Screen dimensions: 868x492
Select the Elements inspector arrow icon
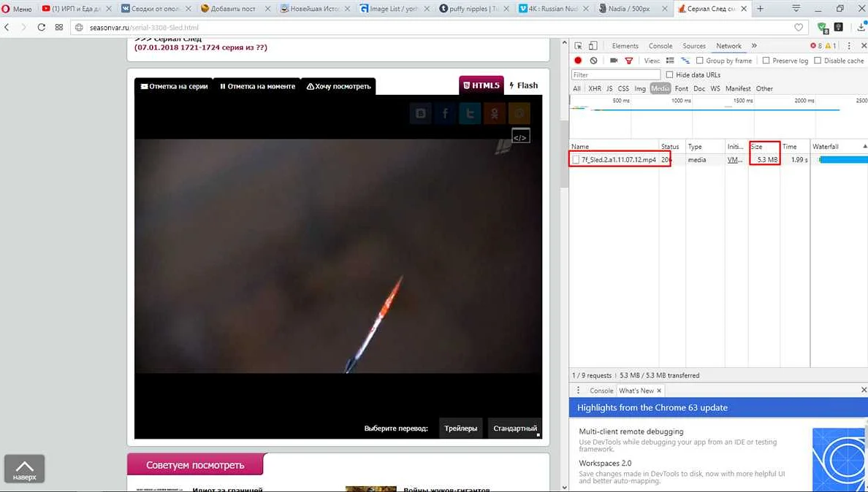[578, 45]
